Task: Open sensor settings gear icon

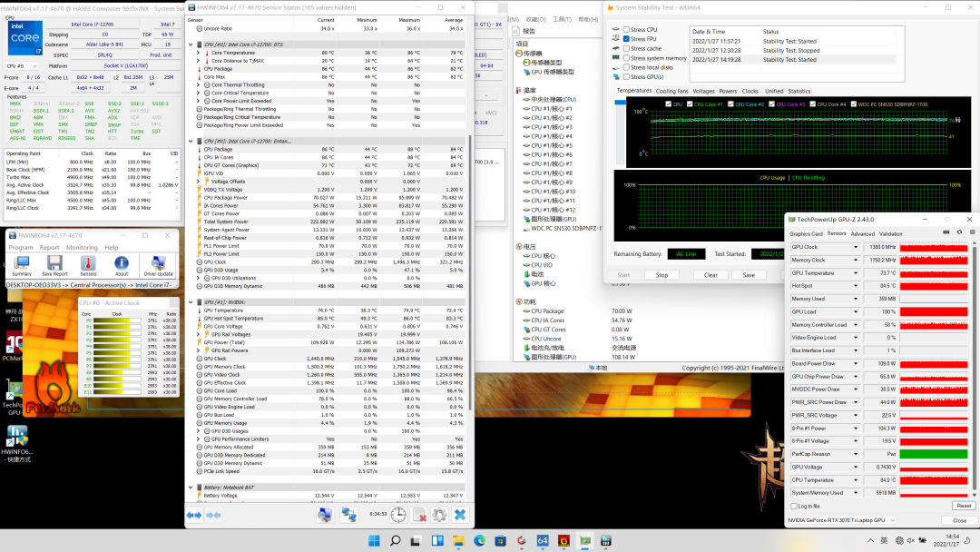Action: point(439,515)
